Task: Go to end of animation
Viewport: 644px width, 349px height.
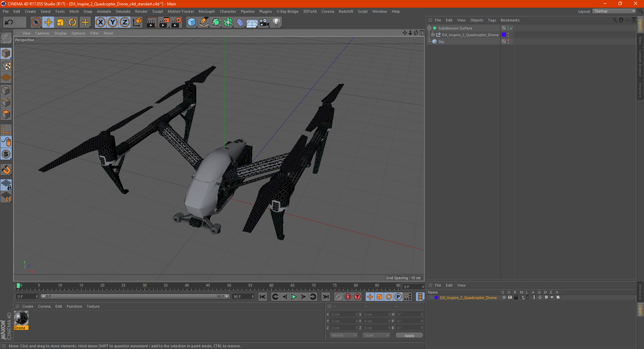Action: tap(325, 297)
